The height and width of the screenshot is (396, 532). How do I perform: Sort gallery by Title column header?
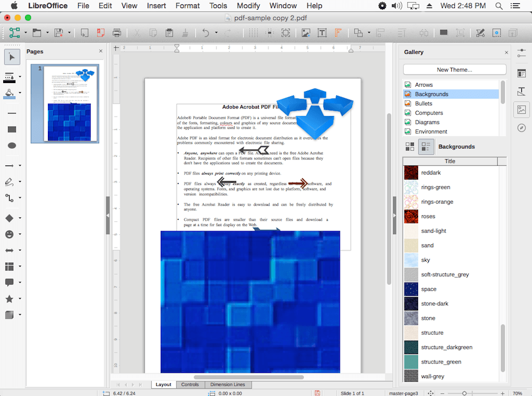click(x=450, y=161)
